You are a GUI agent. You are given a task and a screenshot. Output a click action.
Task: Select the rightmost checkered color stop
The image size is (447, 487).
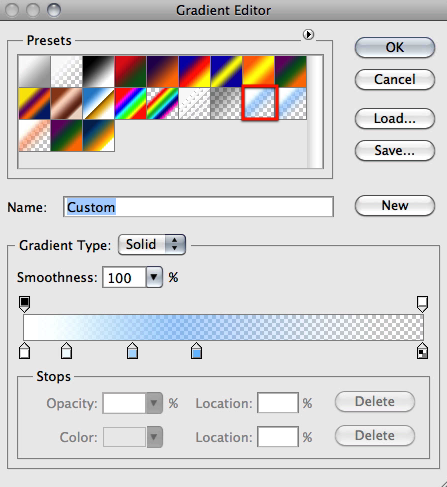(422, 350)
